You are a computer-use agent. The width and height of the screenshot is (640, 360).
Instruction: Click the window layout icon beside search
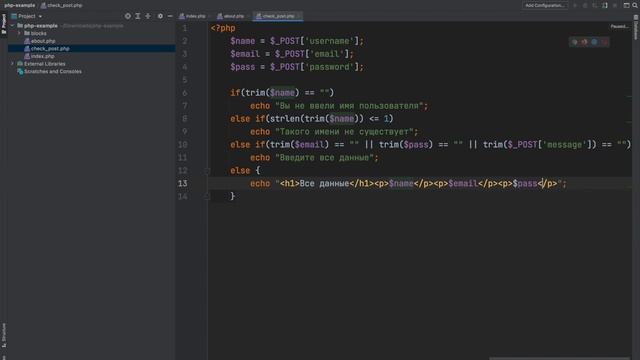(627, 5)
